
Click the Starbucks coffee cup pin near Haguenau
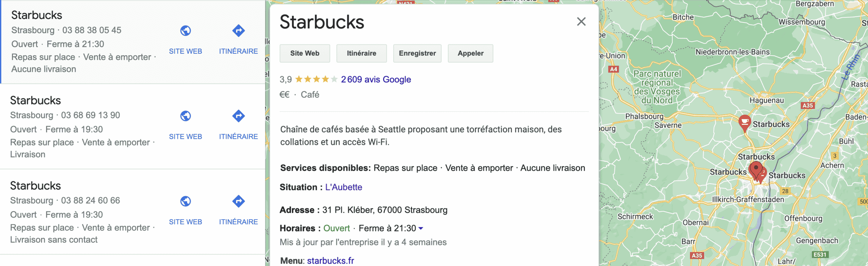coord(745,122)
